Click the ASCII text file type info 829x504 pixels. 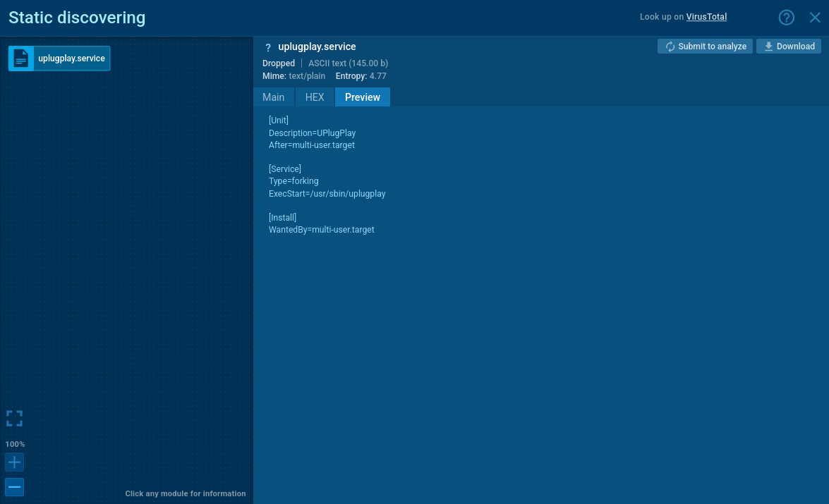(348, 63)
